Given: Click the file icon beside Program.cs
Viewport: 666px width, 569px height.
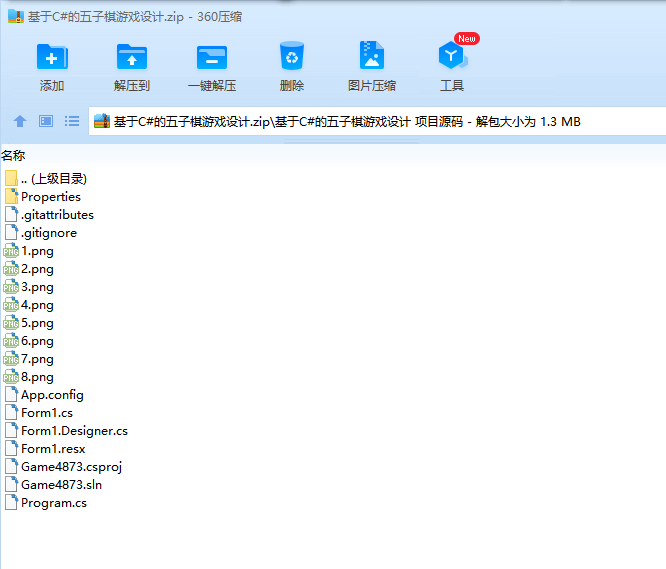Looking at the screenshot, I should point(11,502).
